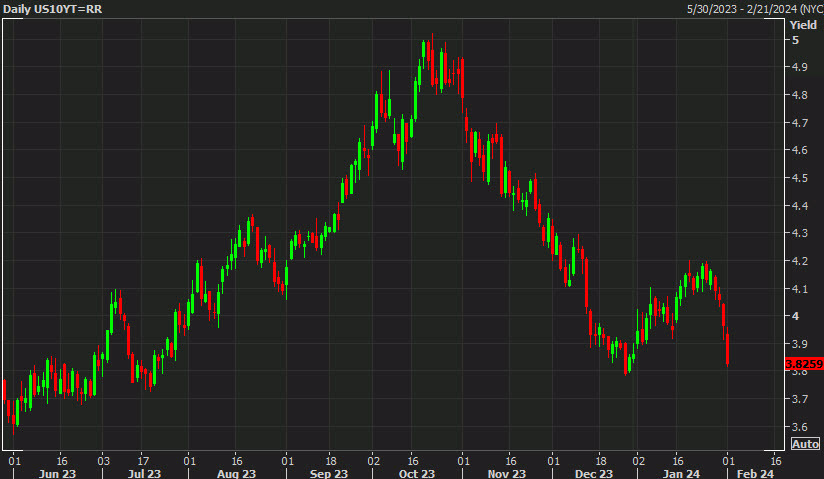Click the 5/30/2023 - 2/21/2024 date range
This screenshot has width=824, height=479.
[x=755, y=9]
